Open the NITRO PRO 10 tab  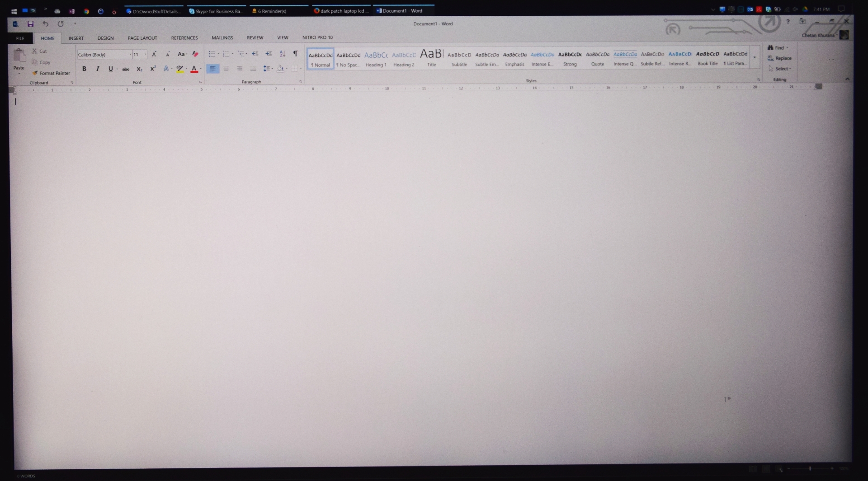tap(317, 37)
